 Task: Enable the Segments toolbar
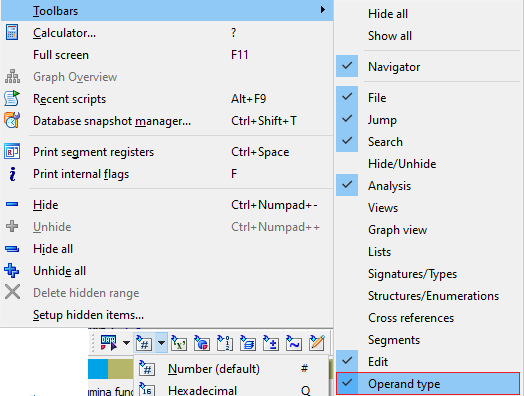428,340
